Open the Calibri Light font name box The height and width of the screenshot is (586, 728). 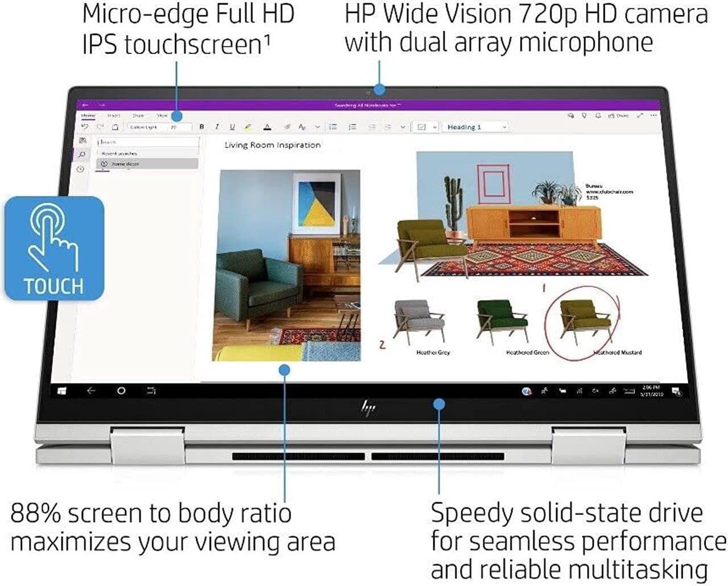(147, 127)
